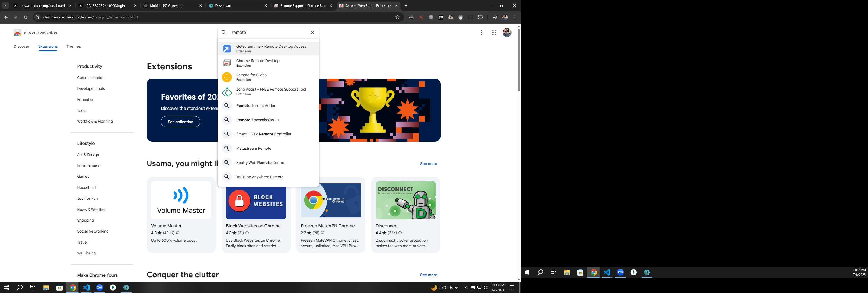Open Freezen MateVPN Chrome card
The width and height of the screenshot is (868, 293).
(x=331, y=215)
